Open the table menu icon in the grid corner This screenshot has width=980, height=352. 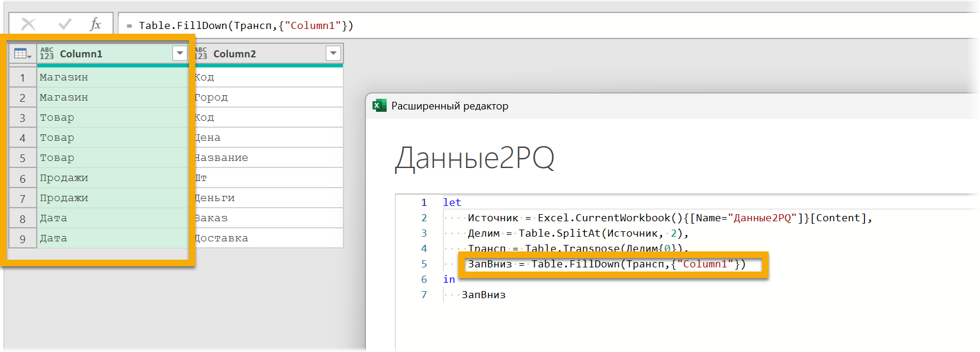(23, 54)
